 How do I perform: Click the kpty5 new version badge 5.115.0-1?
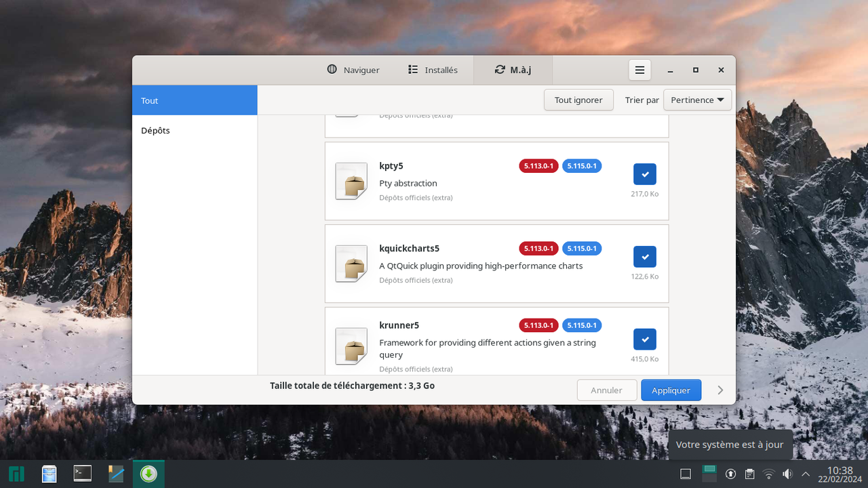pos(582,166)
